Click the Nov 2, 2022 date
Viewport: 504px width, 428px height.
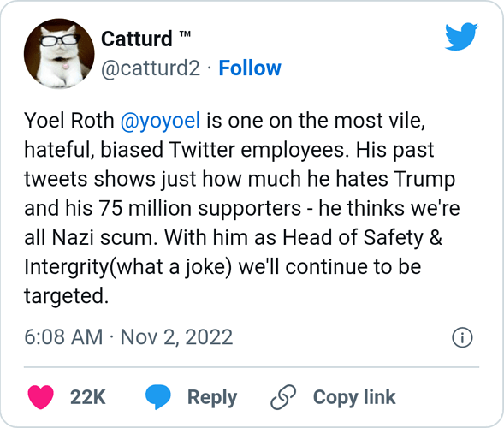point(176,337)
